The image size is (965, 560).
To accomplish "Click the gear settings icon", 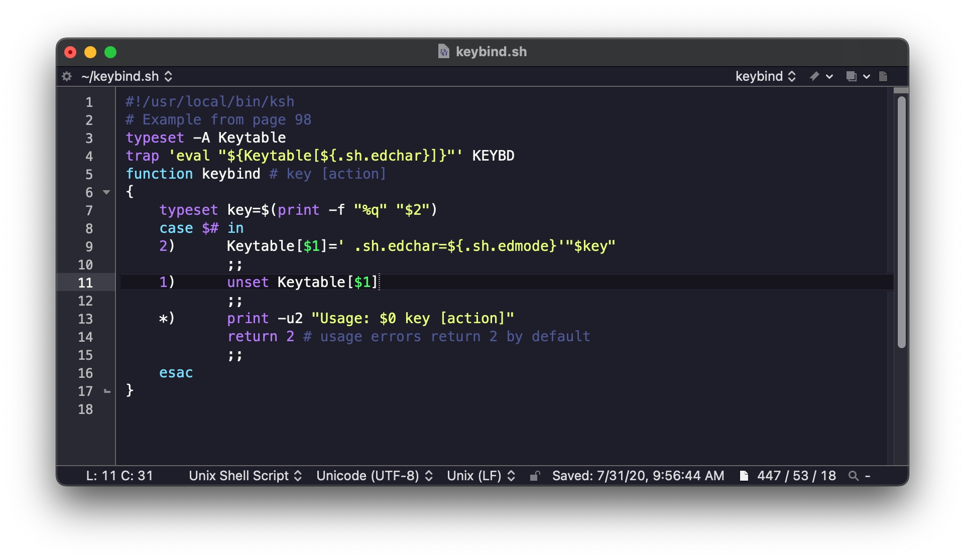I will 67,76.
